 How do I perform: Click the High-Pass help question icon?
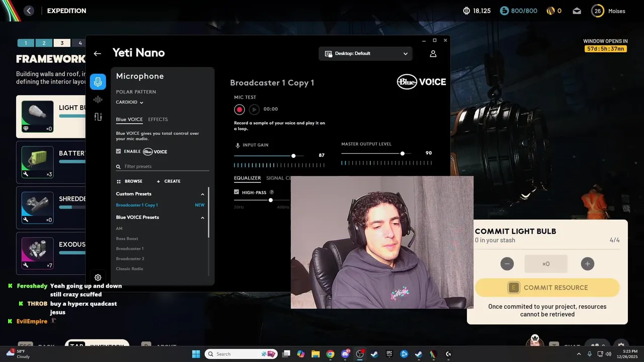(x=272, y=192)
